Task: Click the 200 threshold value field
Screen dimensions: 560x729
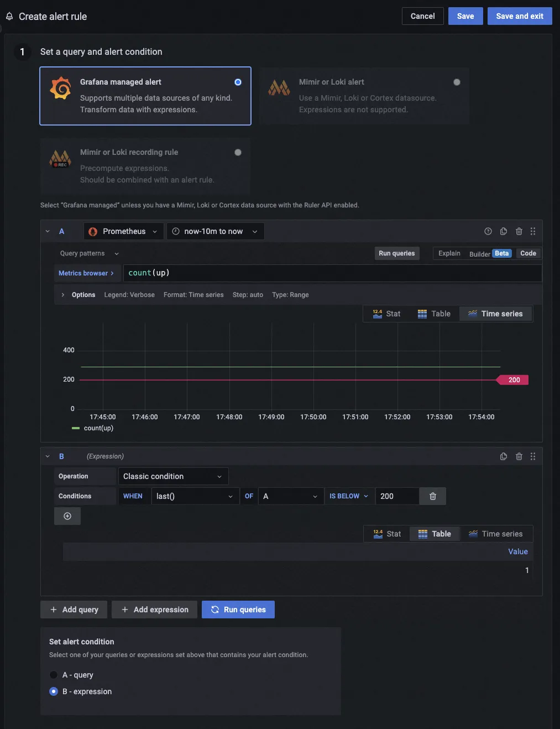Action: (397, 496)
